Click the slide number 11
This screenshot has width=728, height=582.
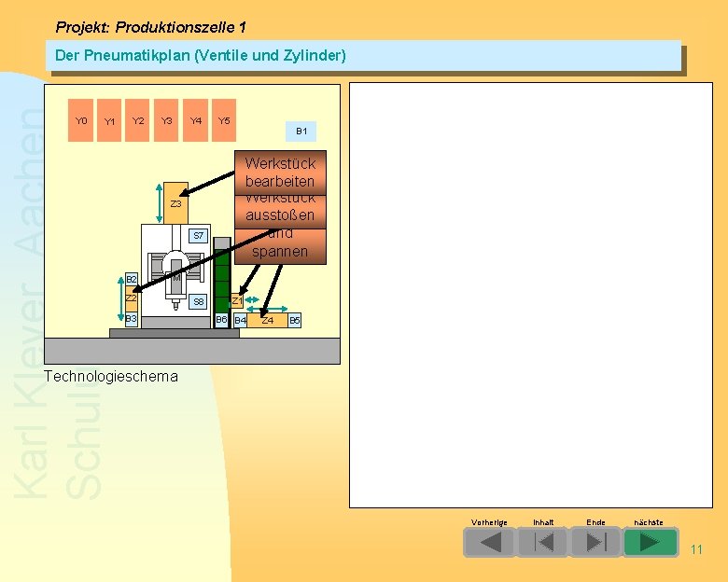click(x=696, y=549)
